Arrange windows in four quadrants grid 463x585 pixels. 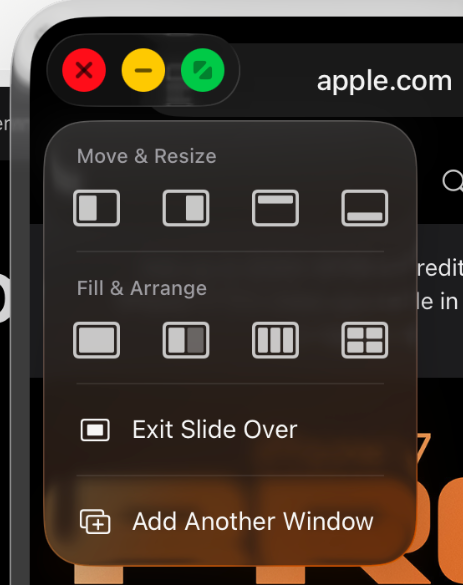tap(365, 340)
